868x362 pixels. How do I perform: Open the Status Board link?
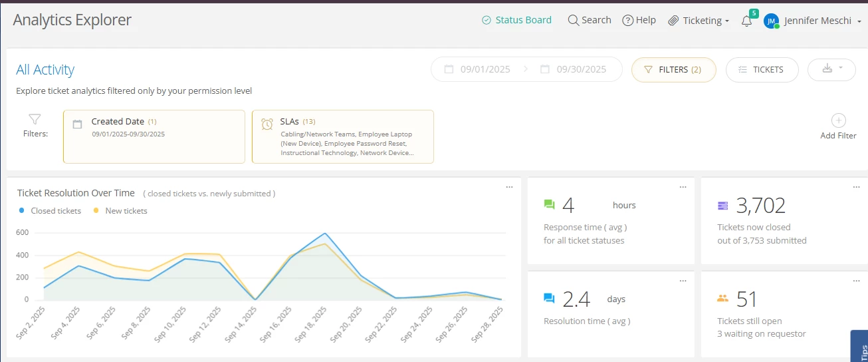pos(516,20)
